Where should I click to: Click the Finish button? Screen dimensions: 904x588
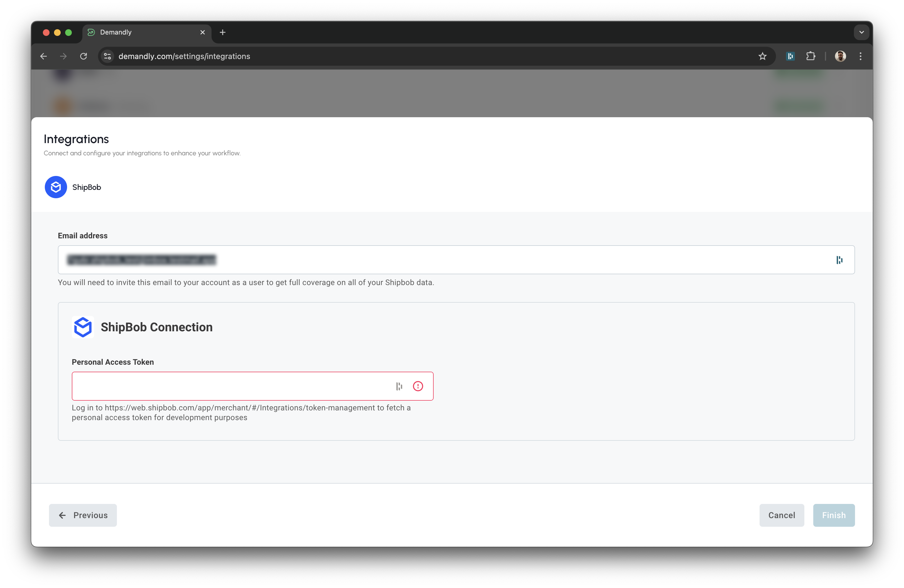[833, 515]
